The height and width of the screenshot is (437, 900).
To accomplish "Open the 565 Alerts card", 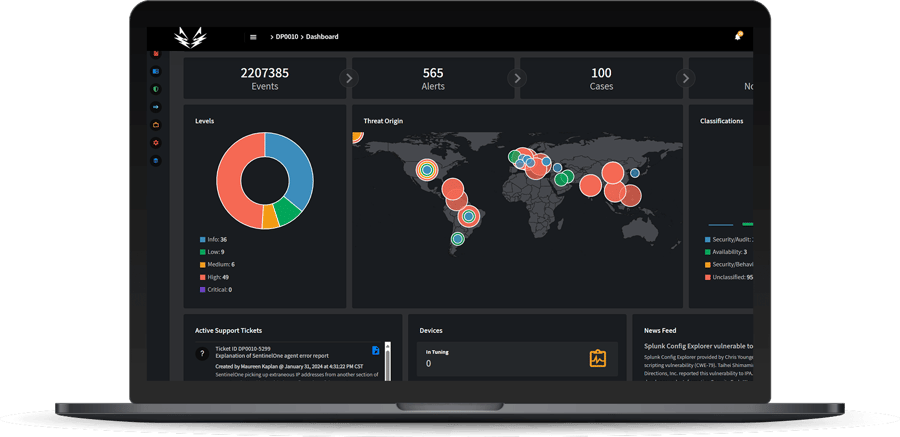I will [x=433, y=78].
